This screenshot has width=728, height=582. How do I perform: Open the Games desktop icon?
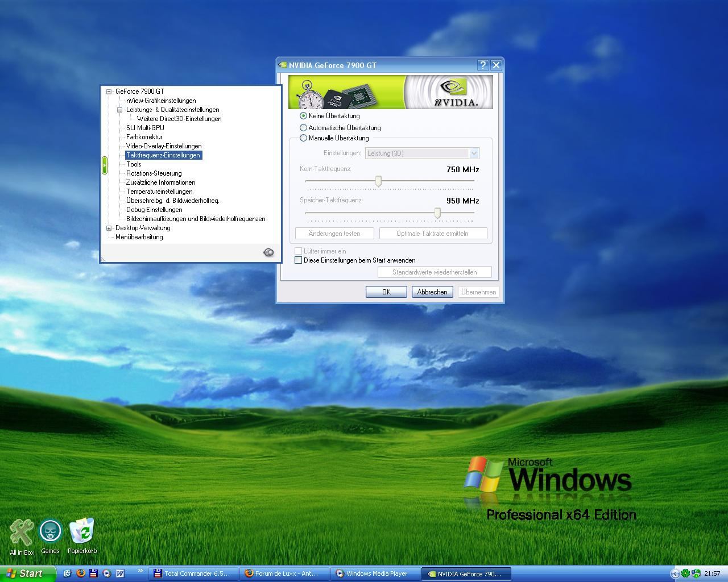point(50,537)
